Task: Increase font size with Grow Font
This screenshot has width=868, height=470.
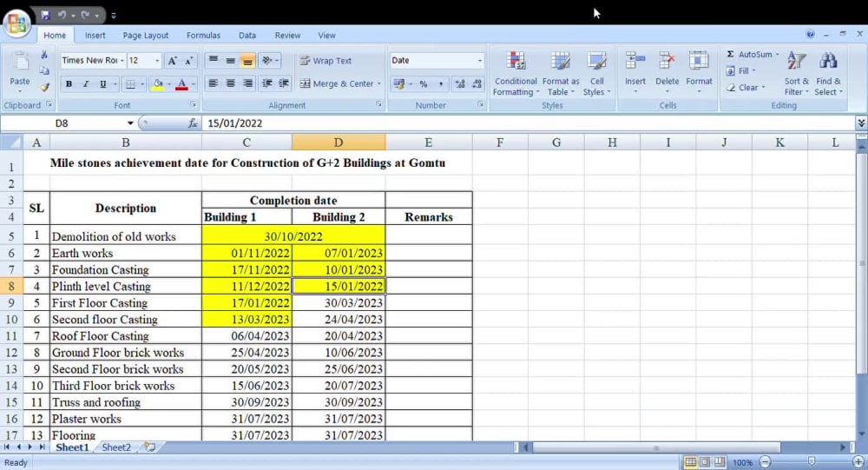Action: (172, 61)
